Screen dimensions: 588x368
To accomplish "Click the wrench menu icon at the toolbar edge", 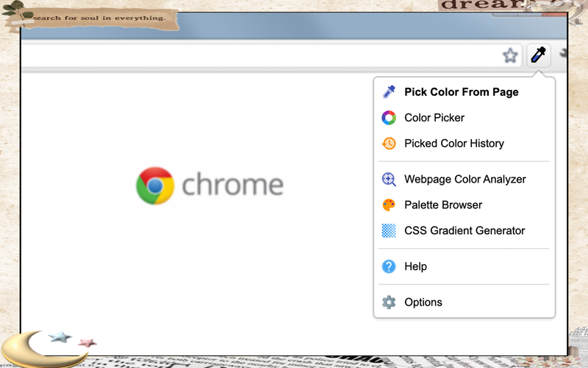I will (x=563, y=54).
